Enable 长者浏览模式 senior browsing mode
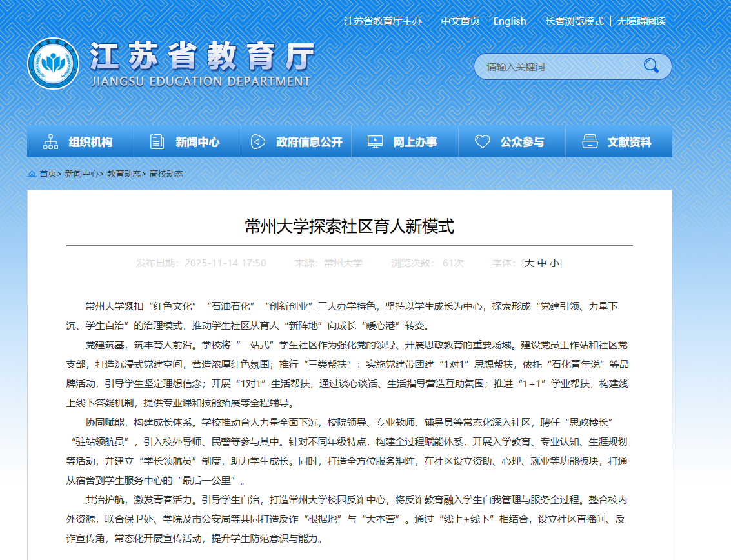This screenshot has width=731, height=560. point(574,21)
